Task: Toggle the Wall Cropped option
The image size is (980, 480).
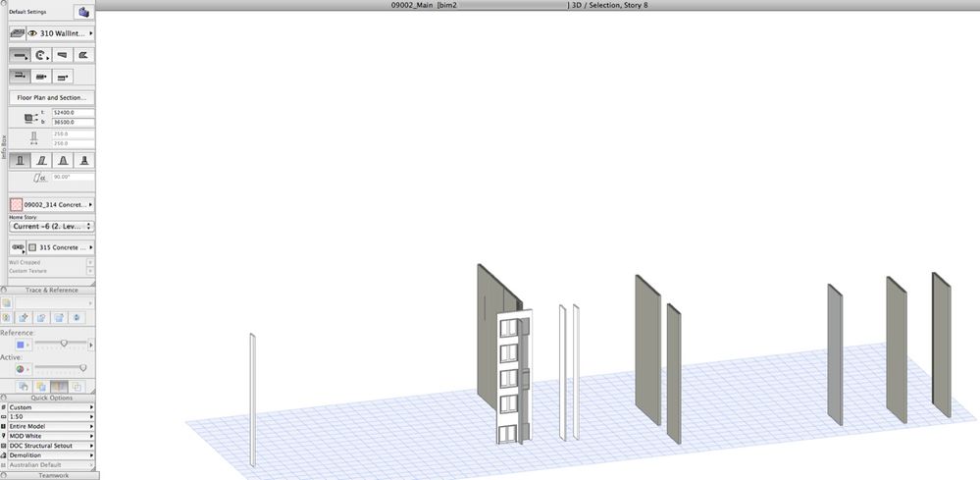Action: (x=90, y=262)
